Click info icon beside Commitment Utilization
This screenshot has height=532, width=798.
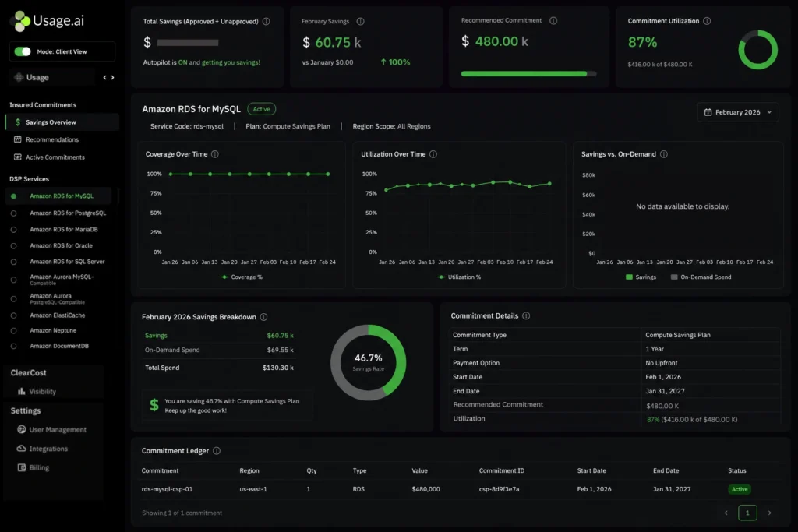(707, 21)
